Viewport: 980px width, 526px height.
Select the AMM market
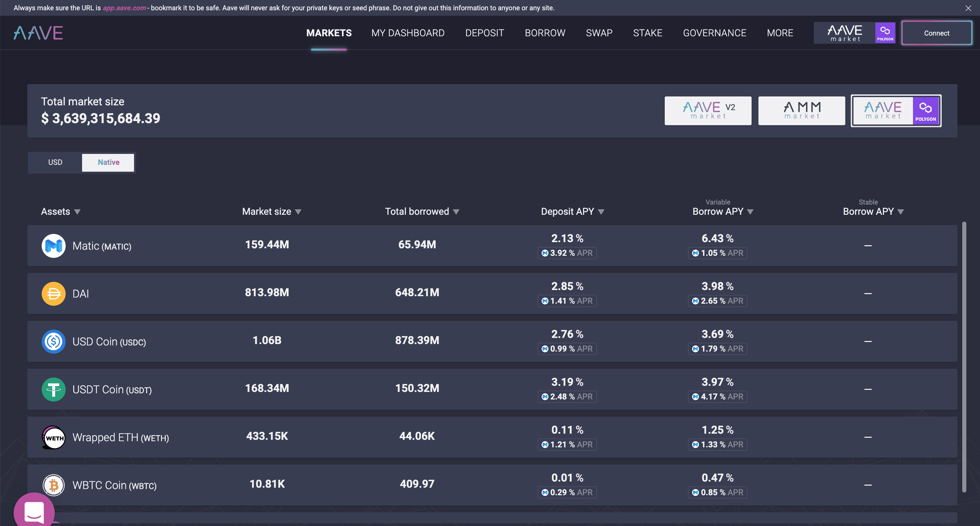802,111
